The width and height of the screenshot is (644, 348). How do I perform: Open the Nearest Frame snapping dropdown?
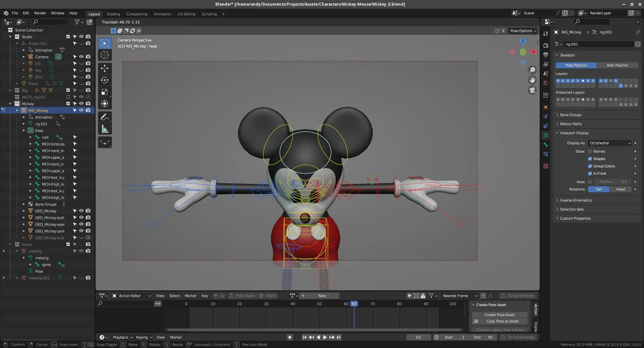[x=459, y=296]
